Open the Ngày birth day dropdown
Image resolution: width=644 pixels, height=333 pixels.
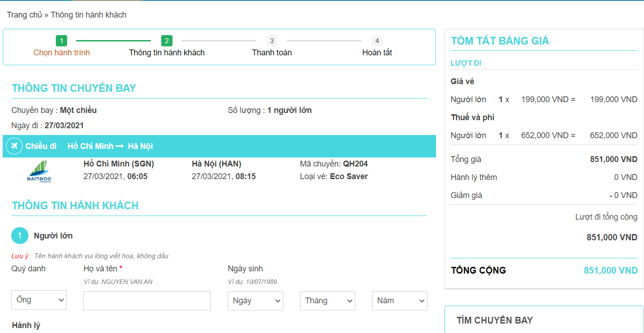point(255,301)
